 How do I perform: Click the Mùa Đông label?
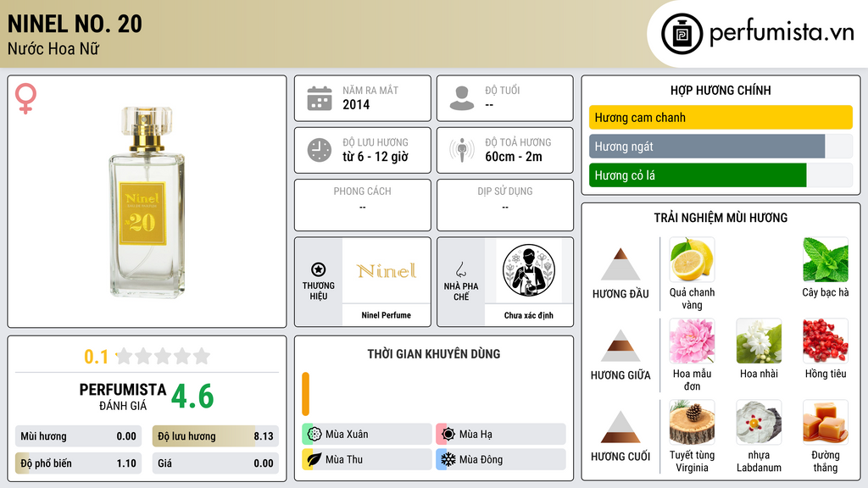(481, 460)
